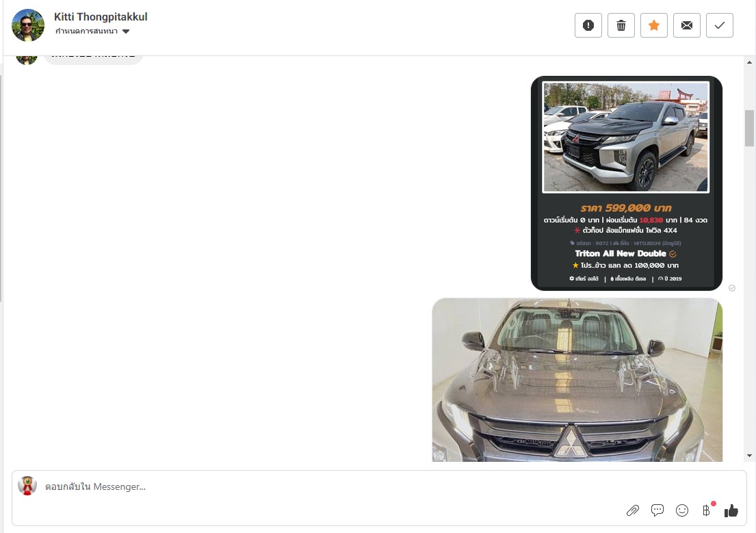The image size is (756, 533).
Task: Open the Mitsubishi front hood photo
Action: point(577,380)
